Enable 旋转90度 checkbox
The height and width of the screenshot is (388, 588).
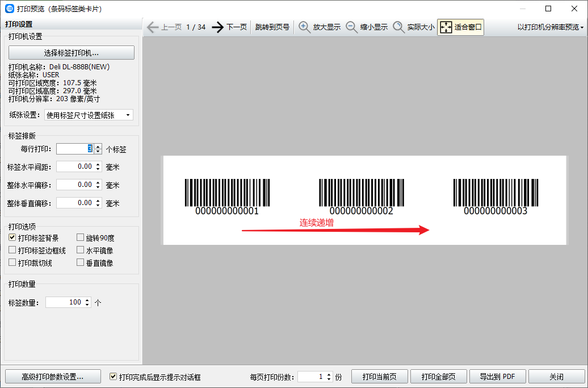(80, 237)
